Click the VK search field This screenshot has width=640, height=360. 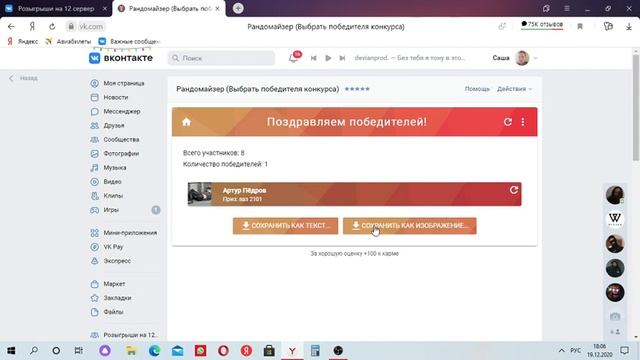pyautogui.click(x=221, y=58)
